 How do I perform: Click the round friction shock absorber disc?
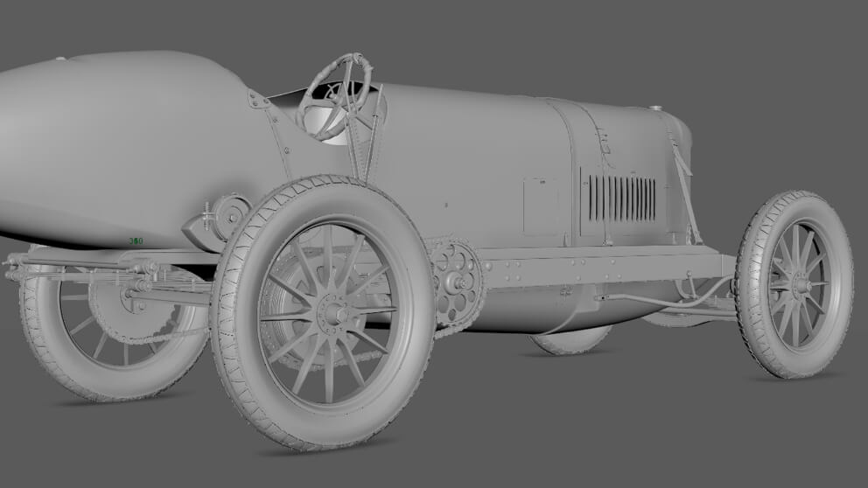[231, 213]
